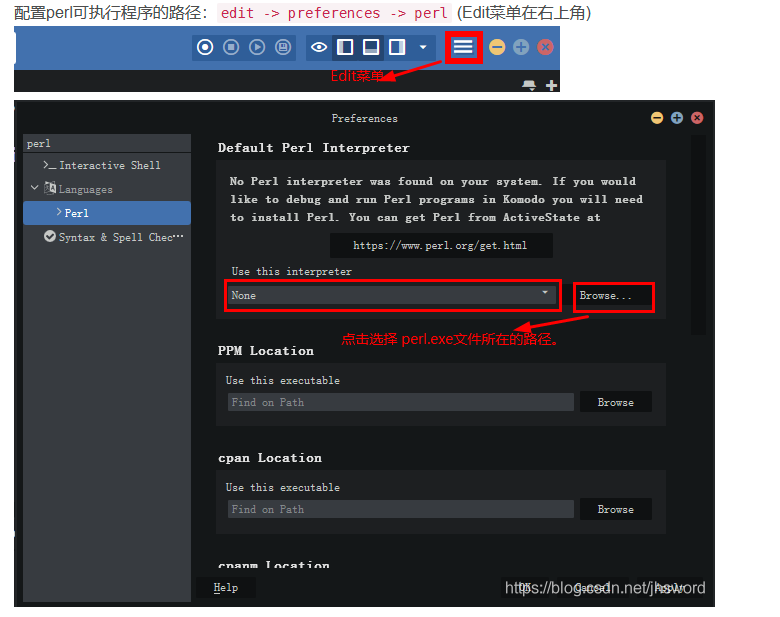780x617 pixels.
Task: Click the Languages category icon
Action: click(50, 188)
